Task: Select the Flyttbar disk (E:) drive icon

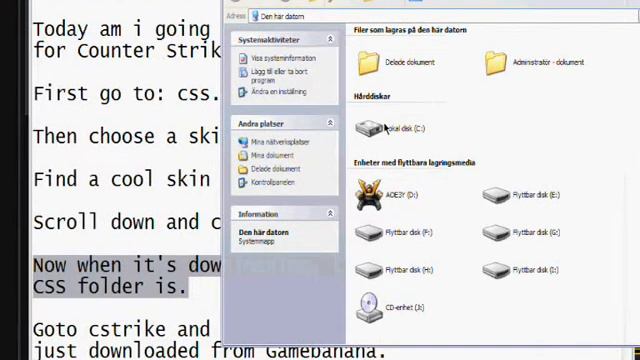Action: pos(496,195)
